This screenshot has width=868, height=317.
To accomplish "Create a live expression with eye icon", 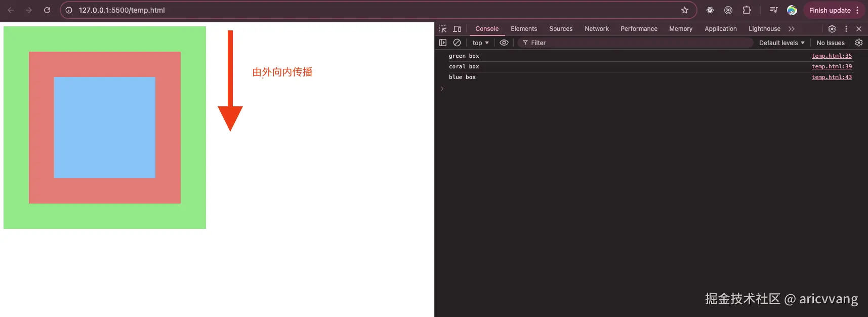I will pyautogui.click(x=504, y=43).
